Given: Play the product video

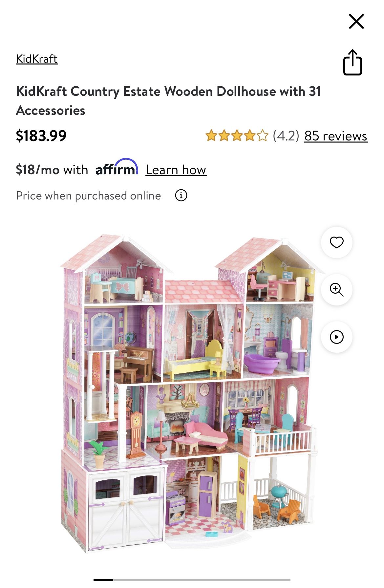Looking at the screenshot, I should (x=336, y=337).
